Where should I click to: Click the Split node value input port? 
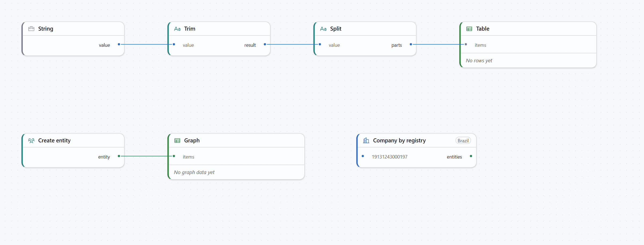click(320, 44)
